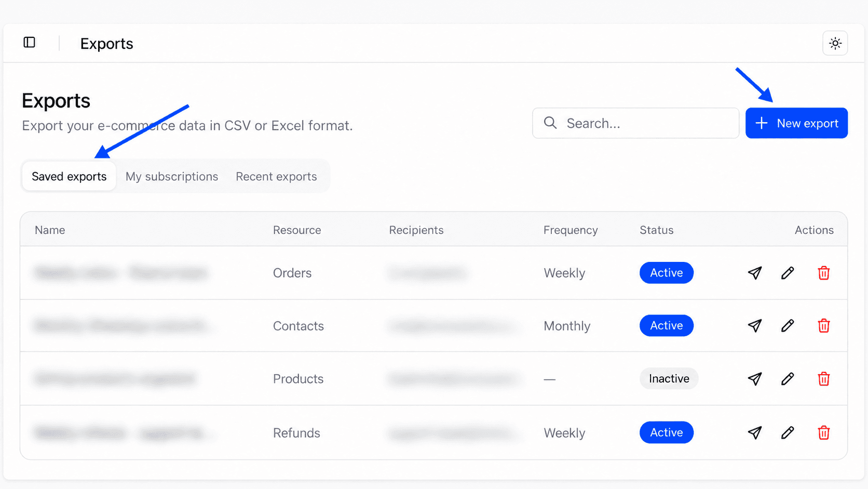Click Weekly frequency in Refunds row
This screenshot has width=868, height=489.
564,433
